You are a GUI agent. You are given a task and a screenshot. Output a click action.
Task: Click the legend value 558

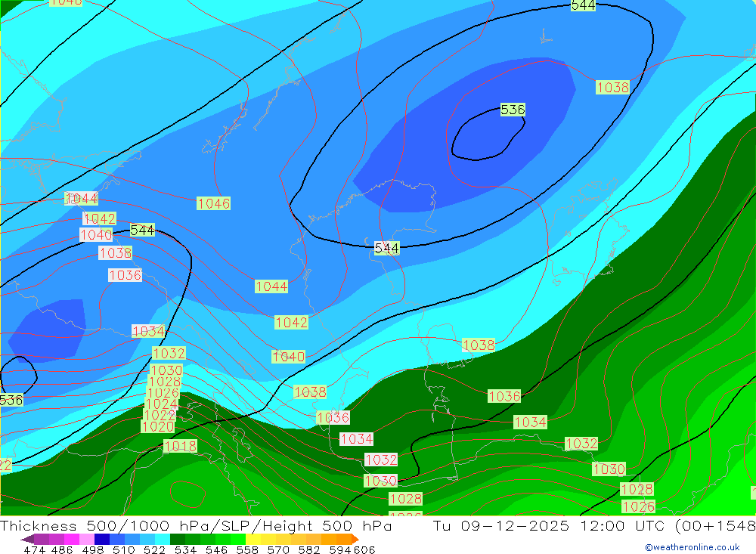247,549
